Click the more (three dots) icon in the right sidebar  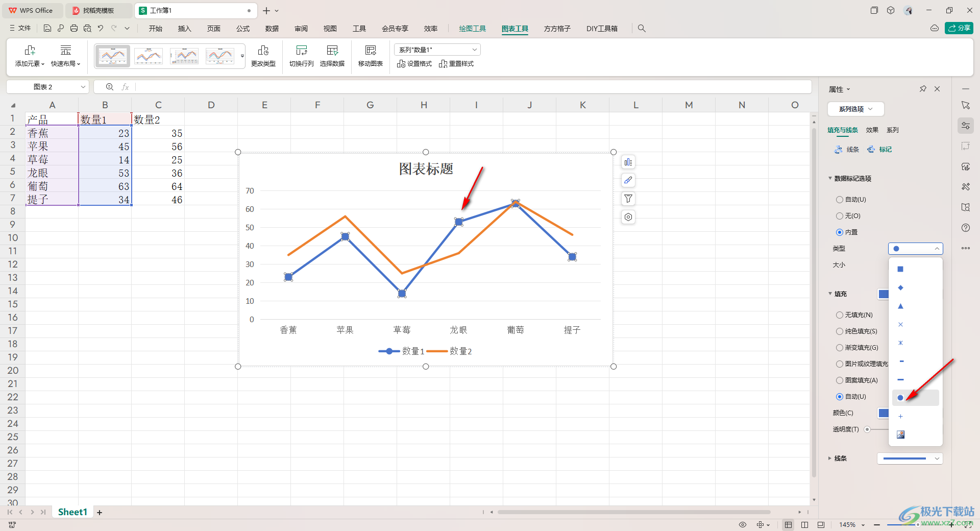click(x=966, y=248)
